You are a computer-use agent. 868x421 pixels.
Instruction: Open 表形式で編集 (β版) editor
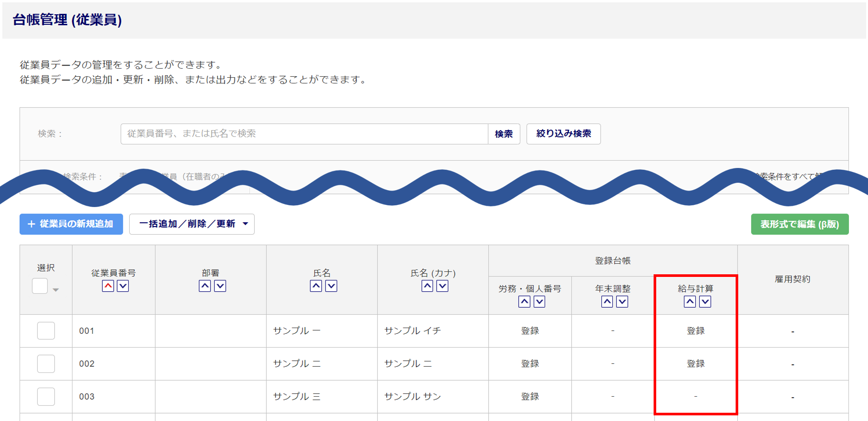click(x=799, y=224)
